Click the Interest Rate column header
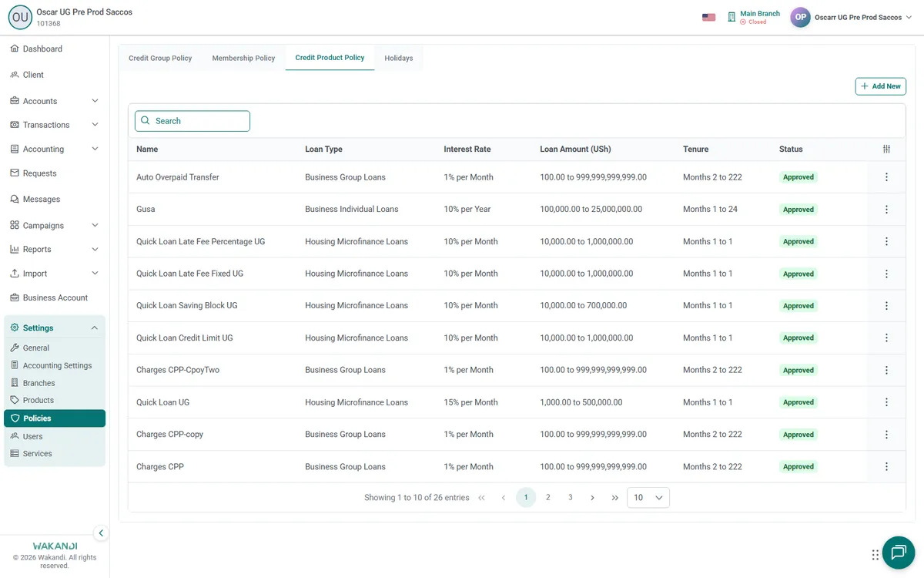Screen dimensions: 924x578 [x=467, y=150]
